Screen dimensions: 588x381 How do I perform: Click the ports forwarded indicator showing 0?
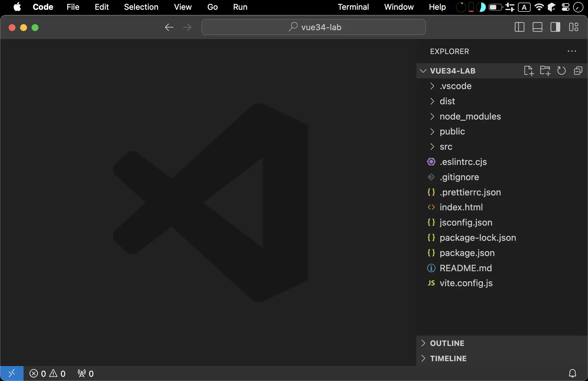coord(86,374)
